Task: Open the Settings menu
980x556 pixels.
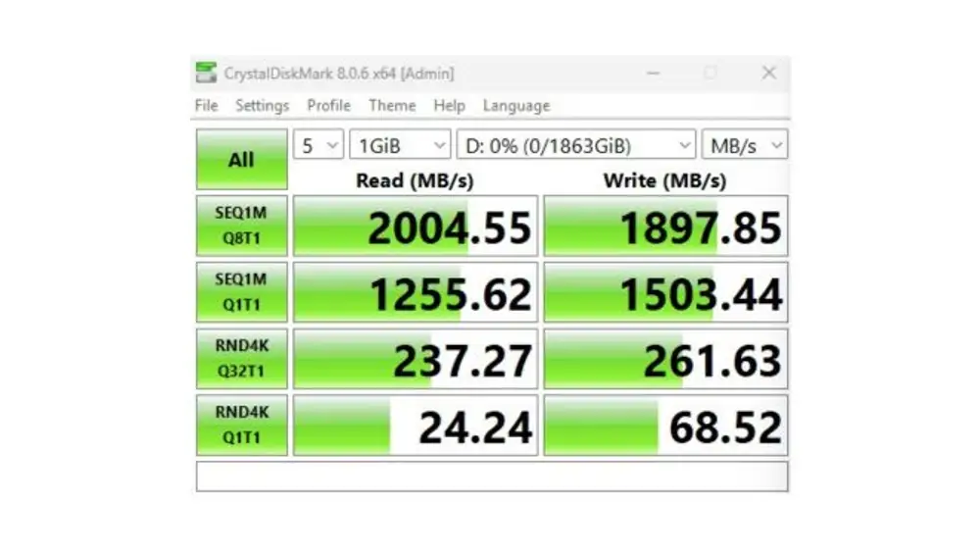Action: tap(262, 106)
